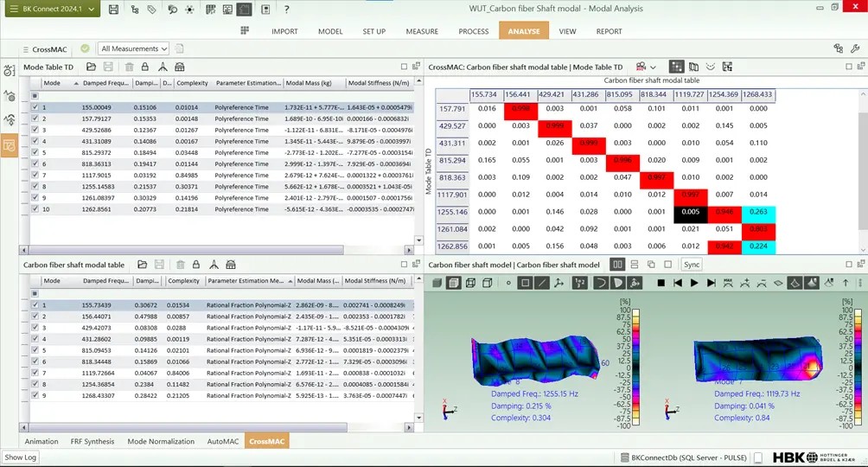
Task: Switch to the IMPORT tab
Action: 284,32
